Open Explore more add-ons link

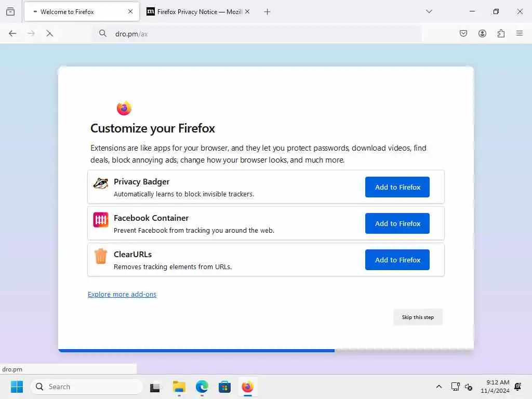click(x=122, y=294)
